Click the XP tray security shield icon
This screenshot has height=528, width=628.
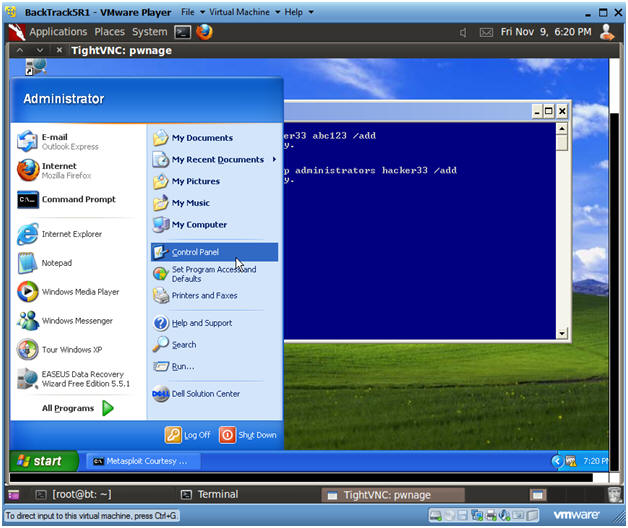(571, 461)
